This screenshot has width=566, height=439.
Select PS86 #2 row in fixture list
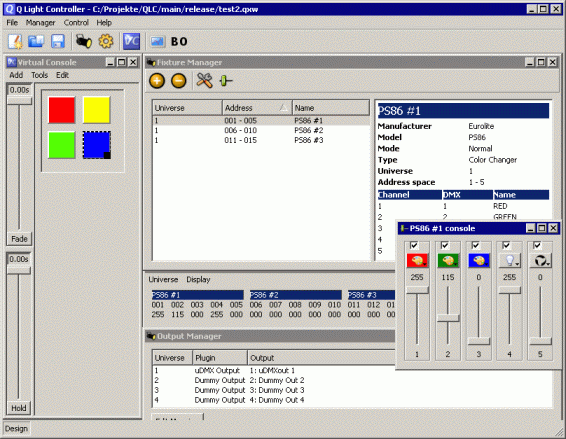(261, 130)
